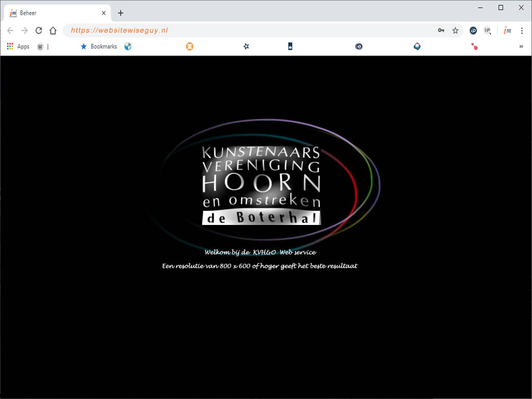Image resolution: width=532 pixels, height=399 pixels.
Task: Open a new tab with plus button
Action: (x=121, y=13)
